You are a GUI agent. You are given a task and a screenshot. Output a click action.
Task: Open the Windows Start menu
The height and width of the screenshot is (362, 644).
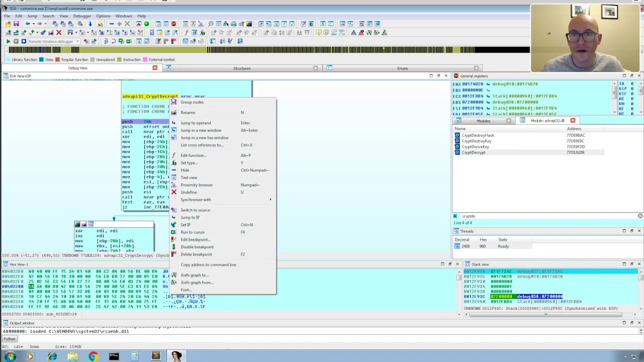[x=10, y=356]
